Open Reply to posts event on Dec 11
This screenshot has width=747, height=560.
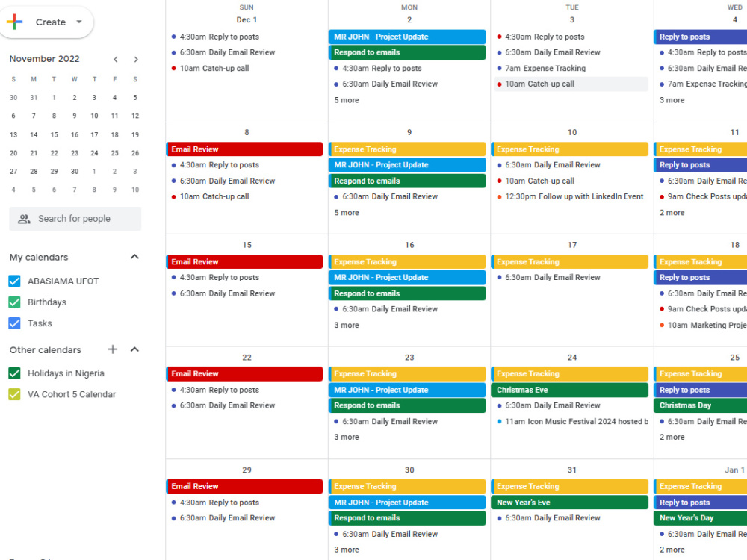click(x=701, y=165)
